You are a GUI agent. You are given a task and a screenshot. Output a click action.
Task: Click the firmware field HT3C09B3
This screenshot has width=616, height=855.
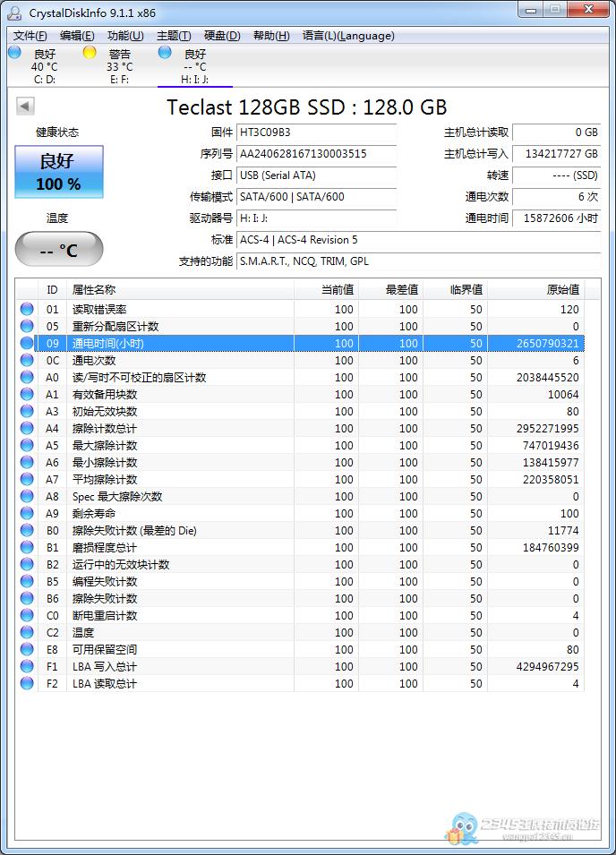(x=316, y=133)
